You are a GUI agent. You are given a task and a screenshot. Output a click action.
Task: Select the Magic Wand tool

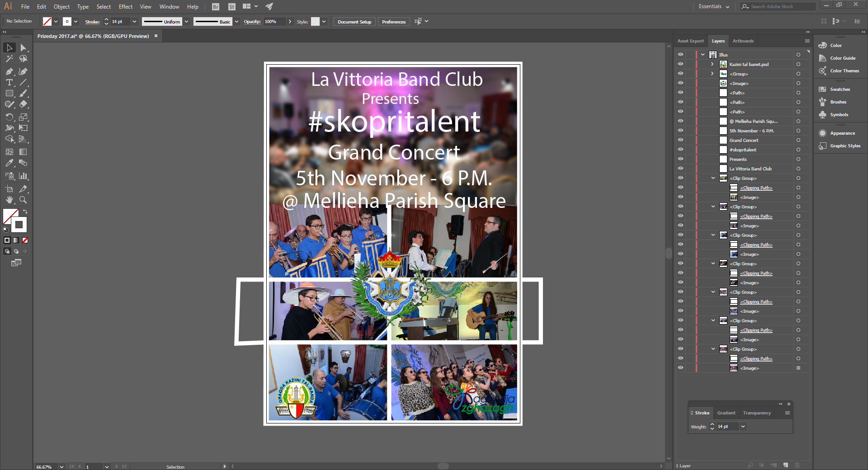(9, 59)
